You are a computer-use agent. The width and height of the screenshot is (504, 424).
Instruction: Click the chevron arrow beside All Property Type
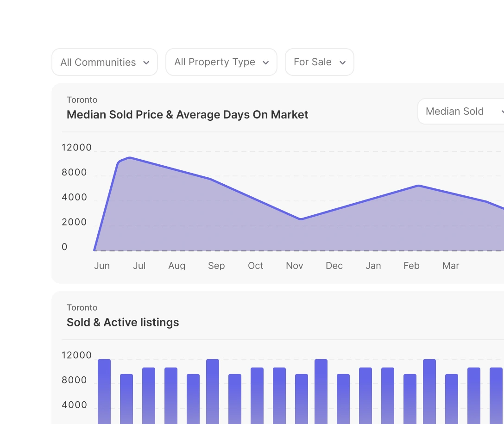click(266, 62)
